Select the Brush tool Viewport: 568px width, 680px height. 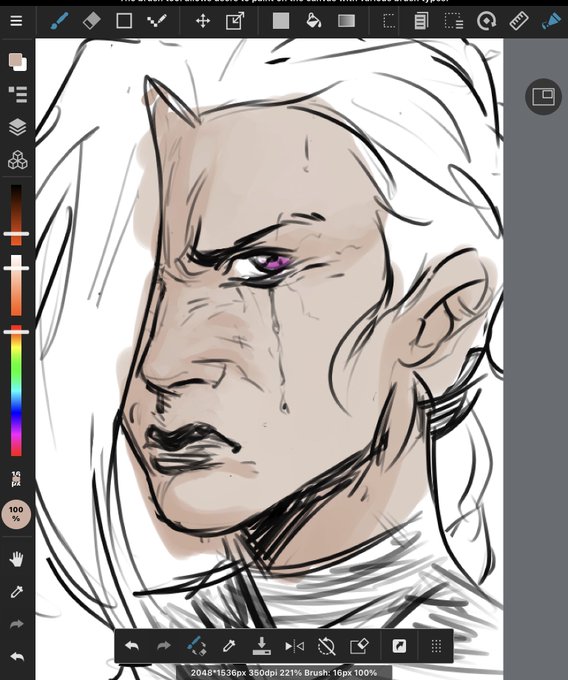[59, 21]
